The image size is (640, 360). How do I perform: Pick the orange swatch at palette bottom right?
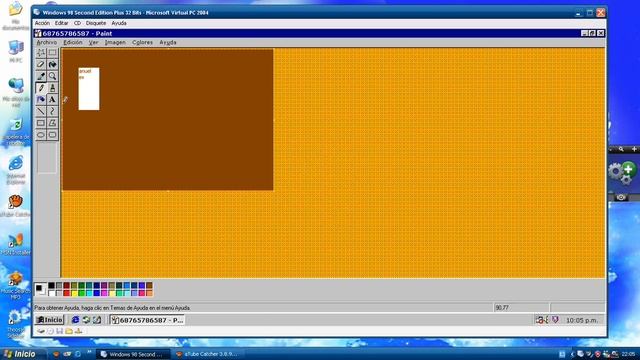pos(149,293)
